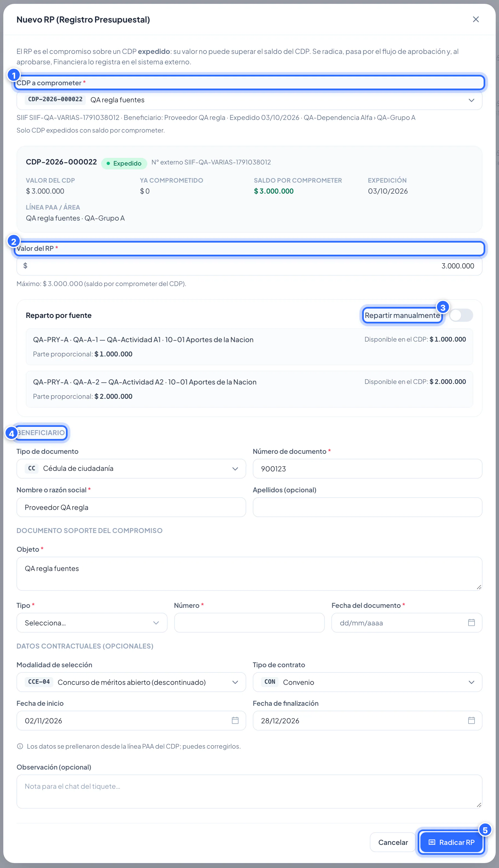Image resolution: width=499 pixels, height=868 pixels.
Task: Click the tour step 3 badge
Action: tap(443, 307)
